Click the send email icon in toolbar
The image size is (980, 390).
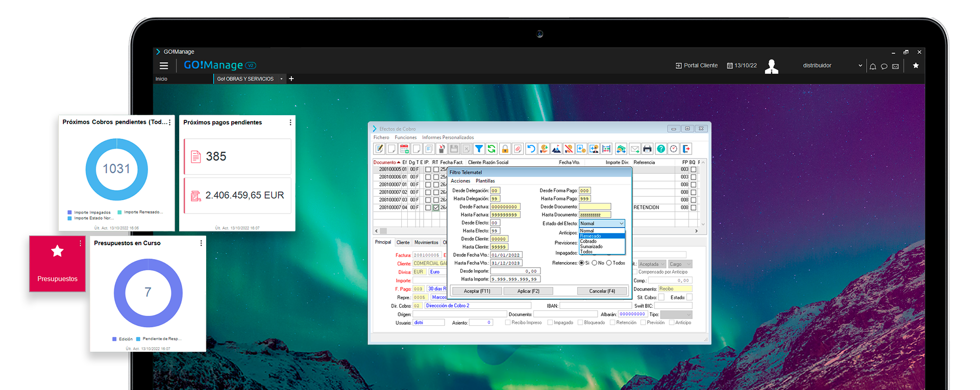[634, 149]
